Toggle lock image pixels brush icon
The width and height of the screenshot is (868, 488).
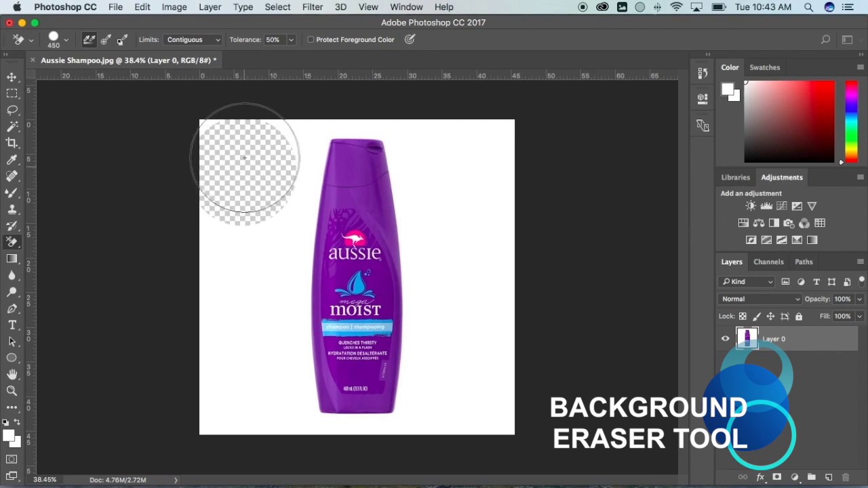[757, 317]
